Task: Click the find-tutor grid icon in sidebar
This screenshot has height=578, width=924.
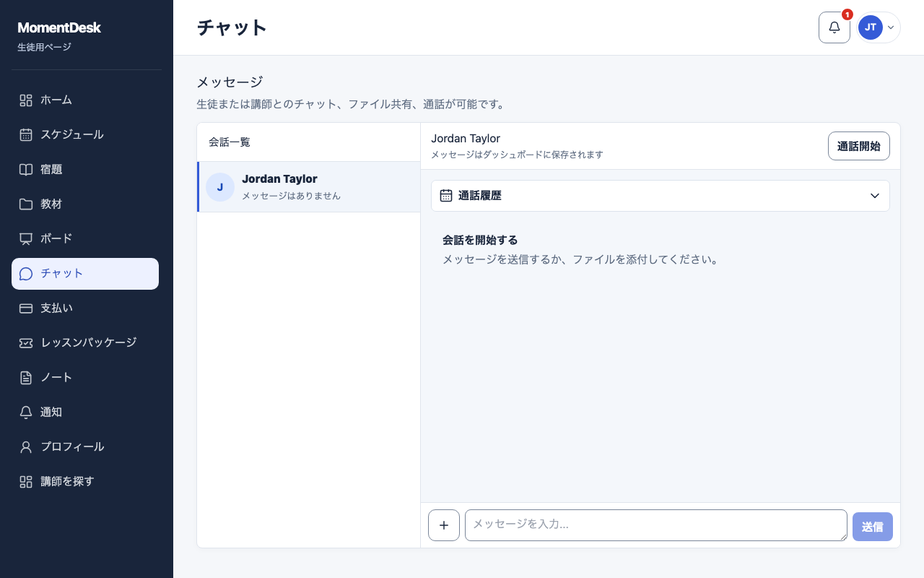Action: [x=26, y=482]
